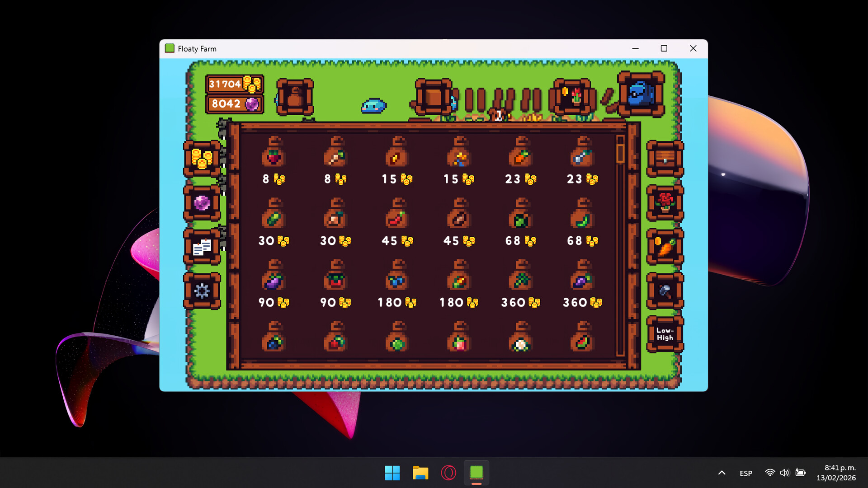
Task: Switch to the purple gems tab
Action: point(202,204)
